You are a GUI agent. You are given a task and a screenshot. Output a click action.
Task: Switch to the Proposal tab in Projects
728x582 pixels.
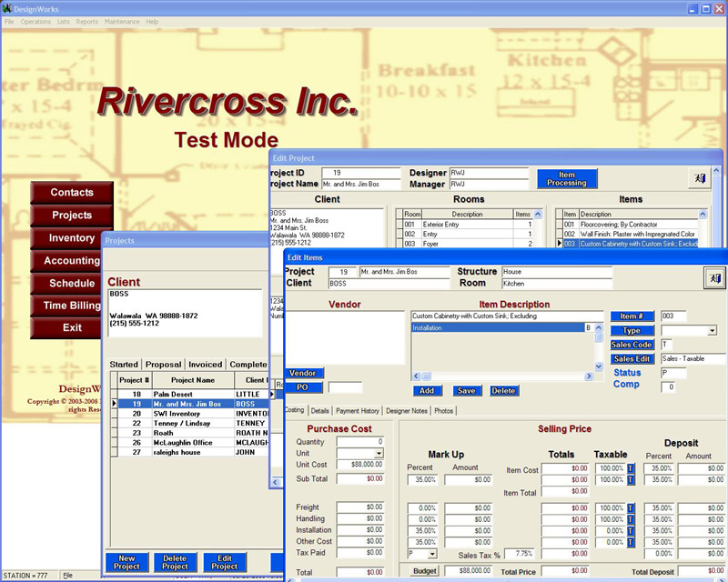pyautogui.click(x=164, y=365)
